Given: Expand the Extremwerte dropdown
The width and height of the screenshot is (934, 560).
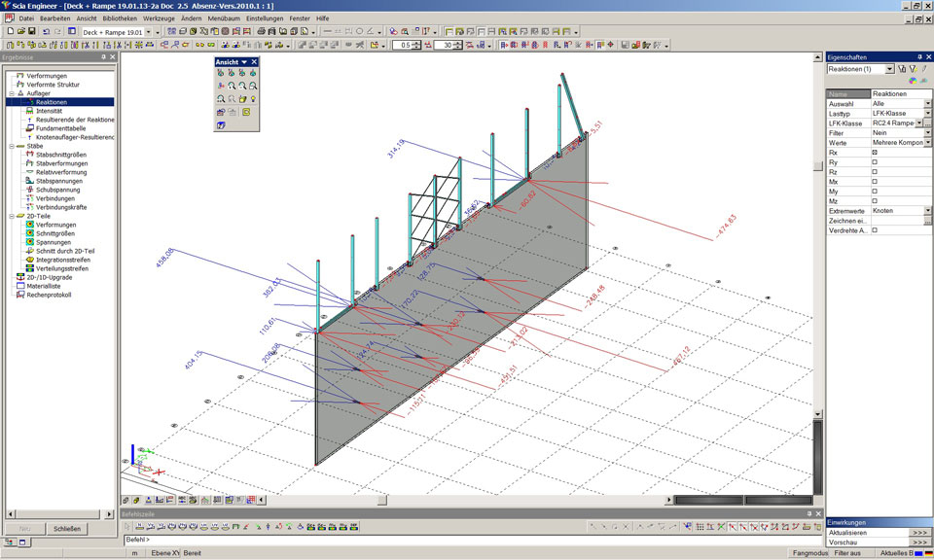Looking at the screenshot, I should click(x=927, y=210).
